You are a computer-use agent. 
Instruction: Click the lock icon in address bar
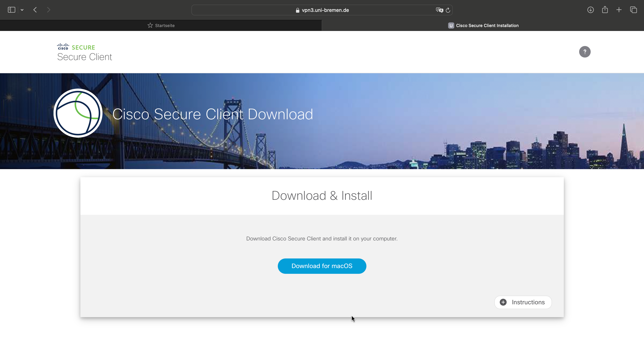[x=298, y=10]
